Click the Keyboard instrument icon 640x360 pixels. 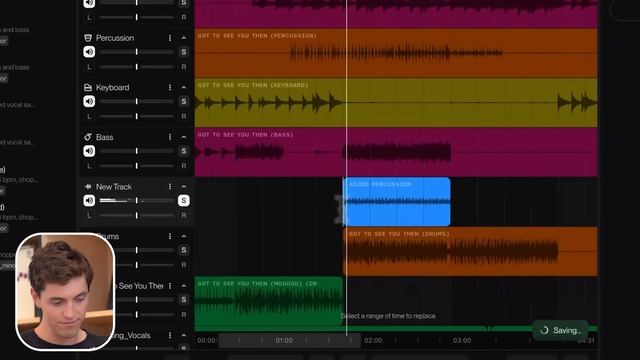pos(88,87)
